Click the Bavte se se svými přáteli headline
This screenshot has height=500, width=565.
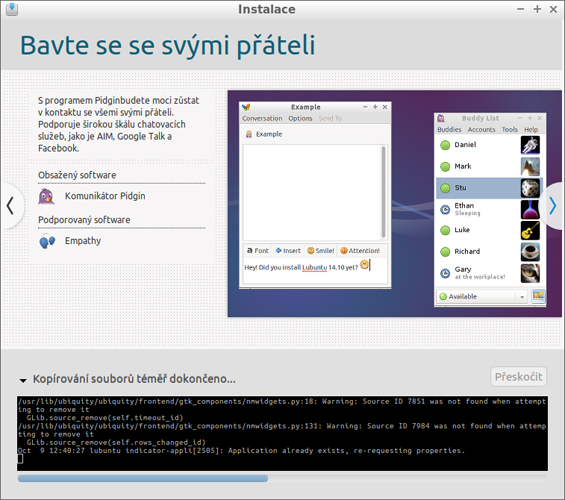pos(168,45)
